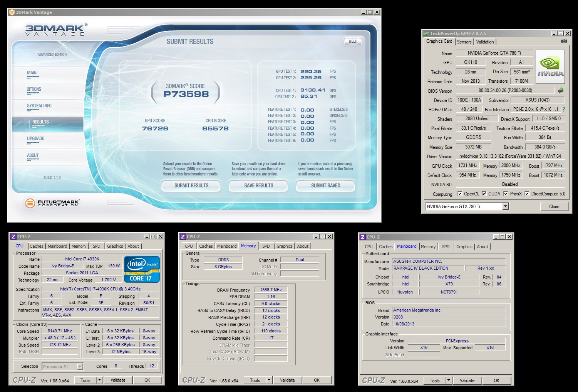The width and height of the screenshot is (578, 392).
Task: Click the title bar icon of the CPU-Z Mainboard window
Action: pos(362,237)
